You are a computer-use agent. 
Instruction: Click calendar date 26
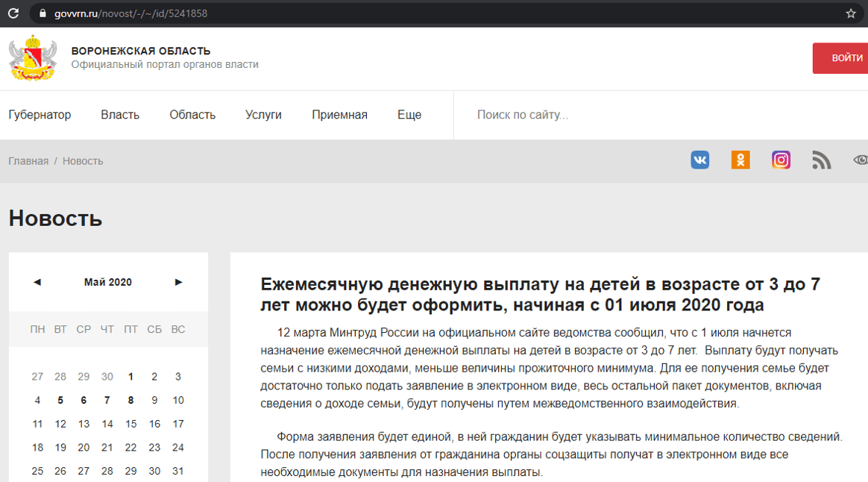[x=60, y=471]
